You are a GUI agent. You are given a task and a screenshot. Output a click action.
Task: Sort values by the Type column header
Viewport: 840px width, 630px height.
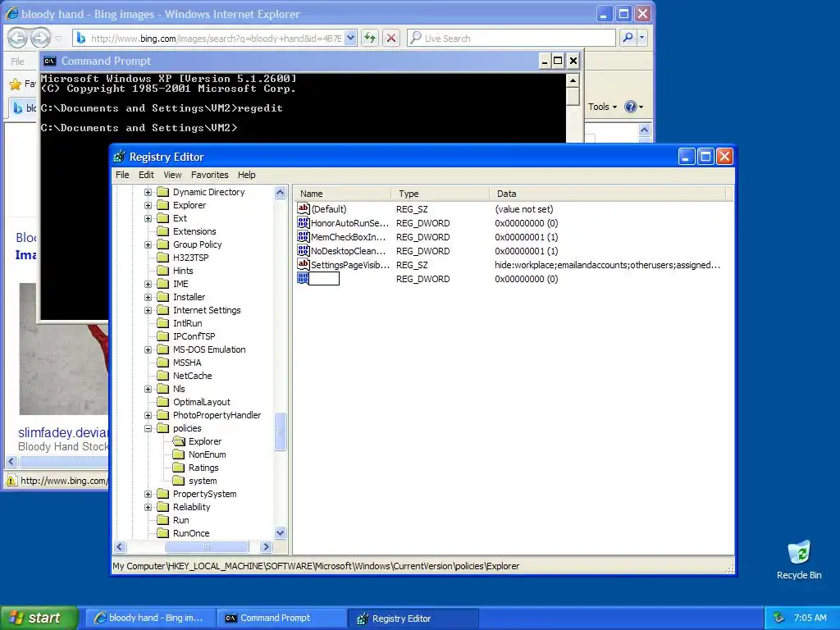pos(441,194)
